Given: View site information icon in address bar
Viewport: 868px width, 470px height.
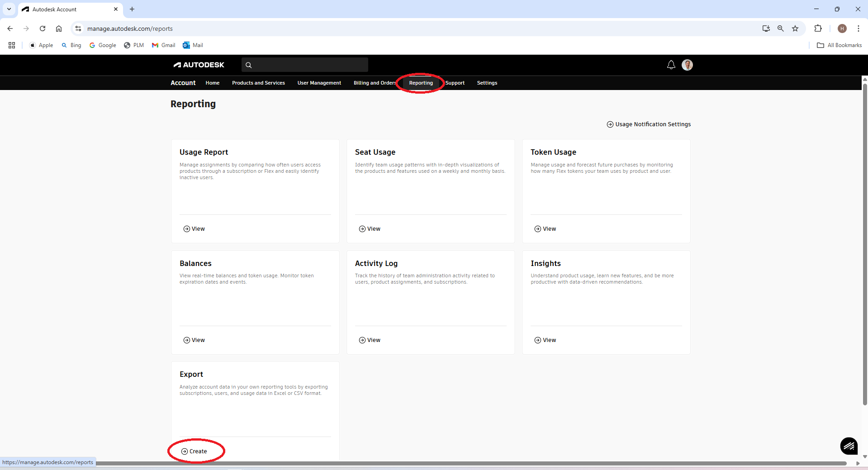Looking at the screenshot, I should (x=78, y=28).
